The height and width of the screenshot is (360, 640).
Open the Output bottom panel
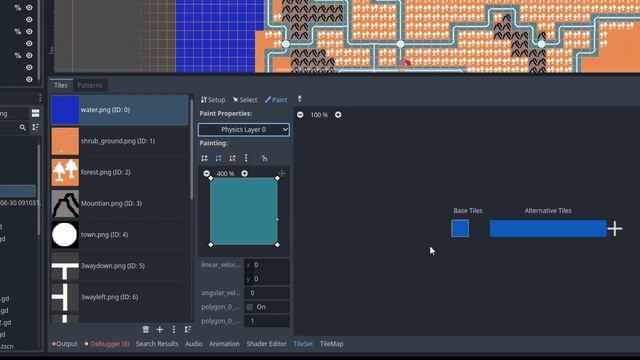pyautogui.click(x=64, y=344)
